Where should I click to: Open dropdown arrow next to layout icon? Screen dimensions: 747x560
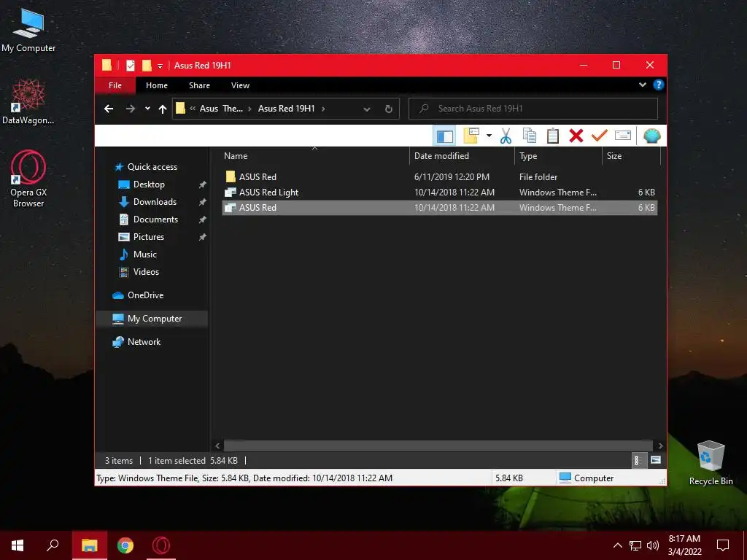point(489,136)
